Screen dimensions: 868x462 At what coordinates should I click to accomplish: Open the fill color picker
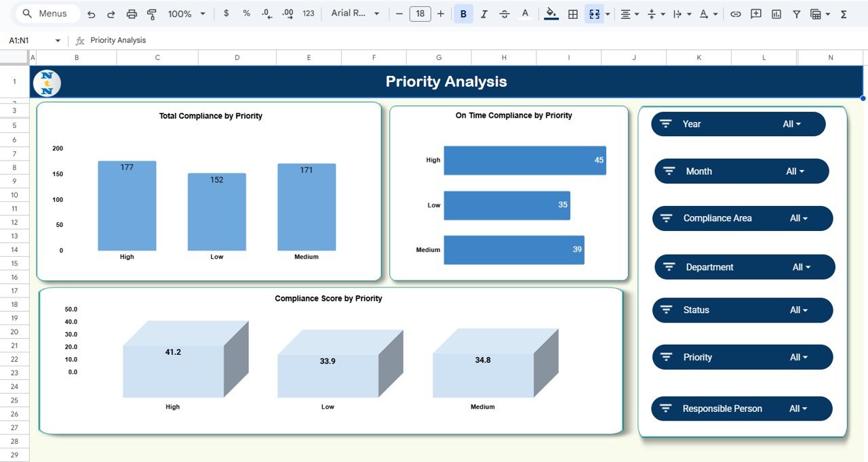(551, 13)
